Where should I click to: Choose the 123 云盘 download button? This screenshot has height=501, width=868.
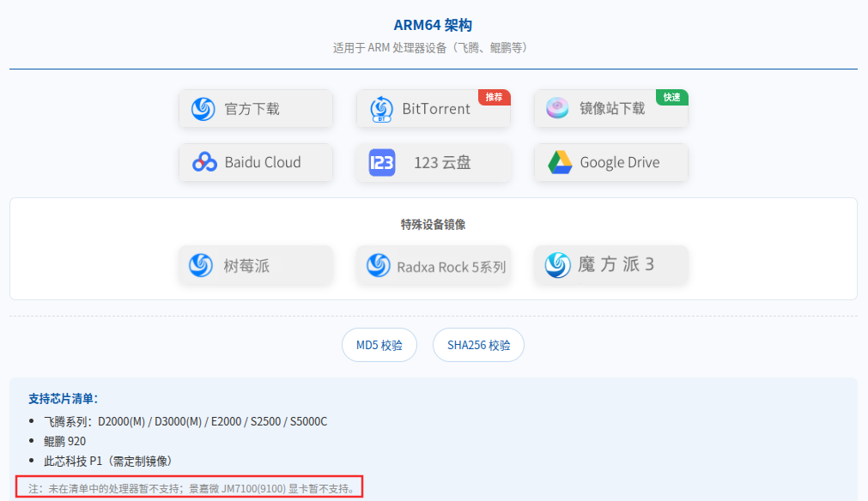(434, 163)
